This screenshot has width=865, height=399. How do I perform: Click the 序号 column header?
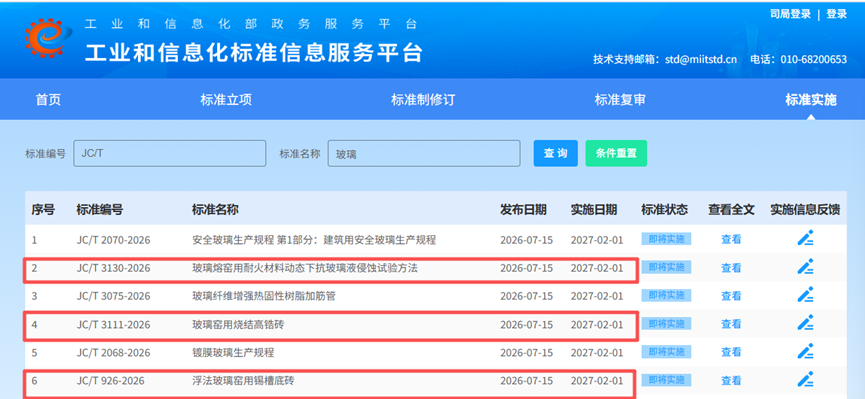coord(42,210)
